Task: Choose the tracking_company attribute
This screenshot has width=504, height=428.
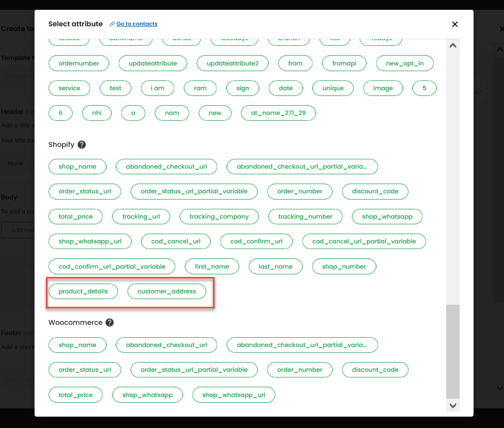Action: pos(219,217)
